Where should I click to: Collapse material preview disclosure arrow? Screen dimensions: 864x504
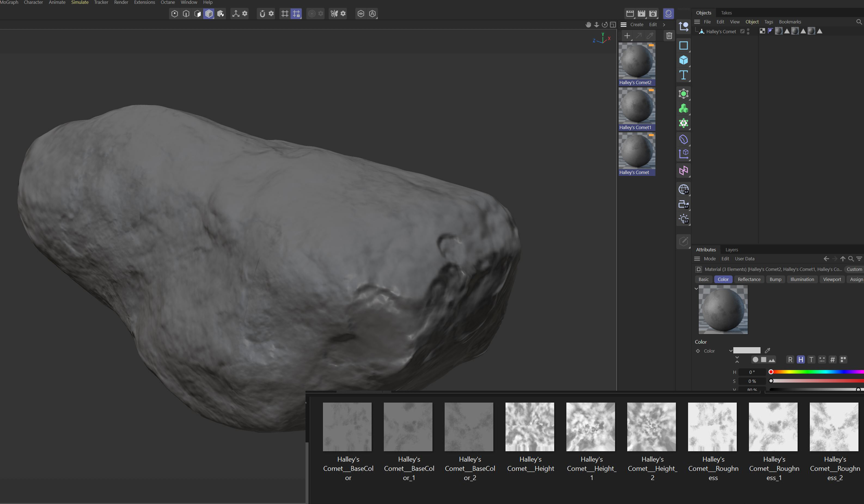click(x=696, y=289)
